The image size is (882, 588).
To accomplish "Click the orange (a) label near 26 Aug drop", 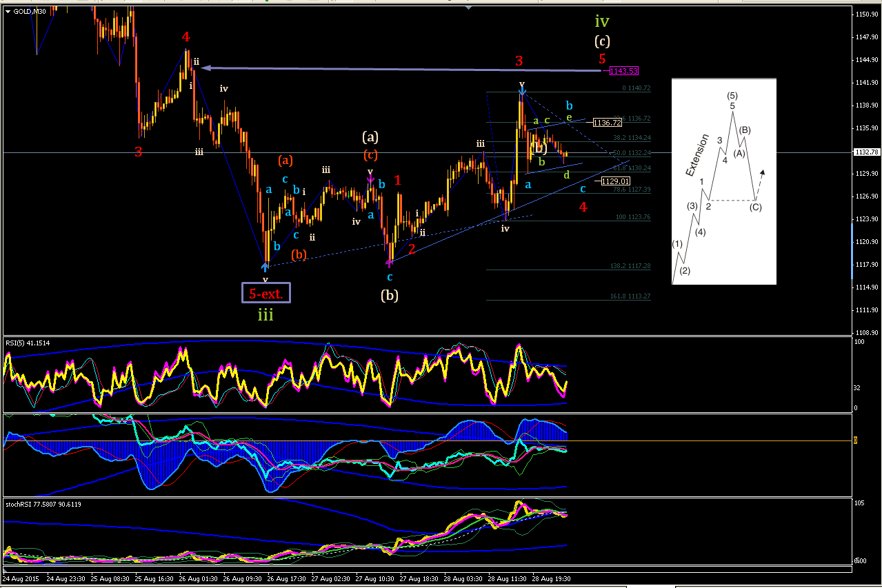I will point(285,161).
